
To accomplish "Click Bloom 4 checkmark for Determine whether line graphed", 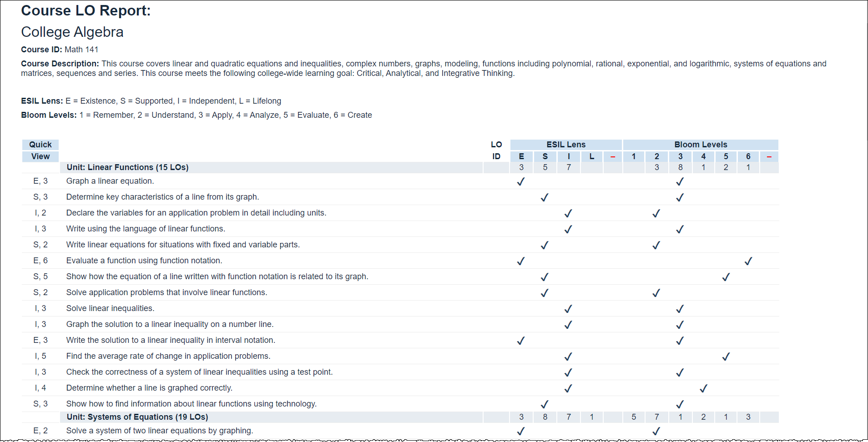I will pos(703,388).
